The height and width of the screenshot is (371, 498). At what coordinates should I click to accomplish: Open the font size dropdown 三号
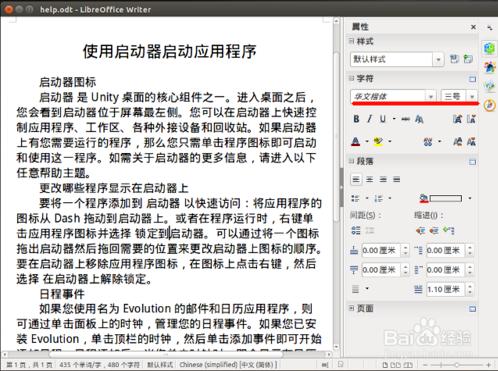tap(472, 96)
